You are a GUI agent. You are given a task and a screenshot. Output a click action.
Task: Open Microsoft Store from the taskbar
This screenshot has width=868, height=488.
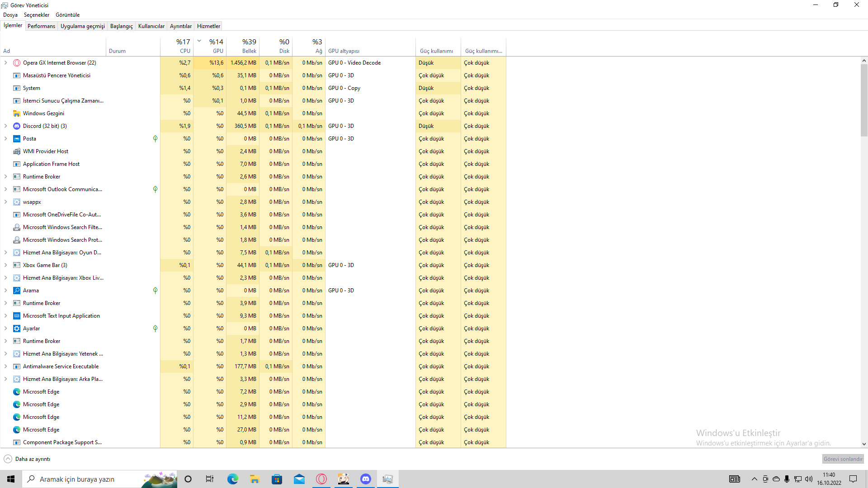pos(277,479)
